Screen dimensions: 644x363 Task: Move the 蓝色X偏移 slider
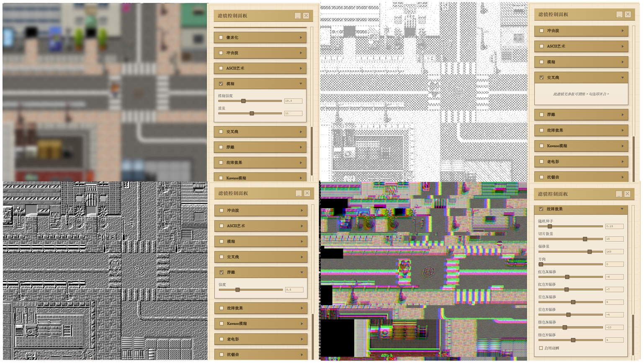pyautogui.click(x=570, y=302)
